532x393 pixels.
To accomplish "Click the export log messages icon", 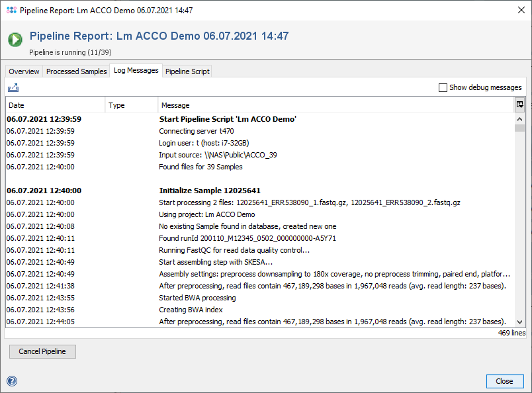I will [13, 87].
